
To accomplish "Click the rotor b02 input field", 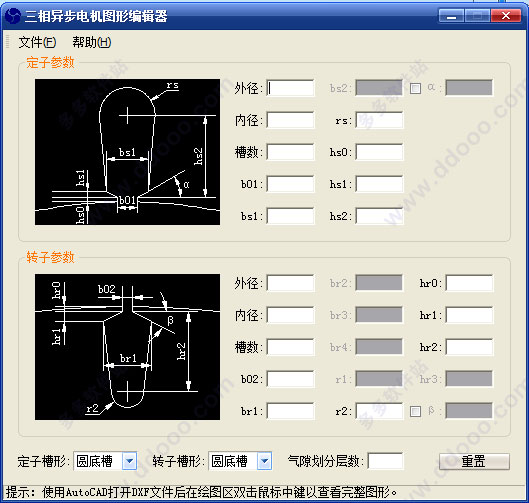I will tap(290, 379).
